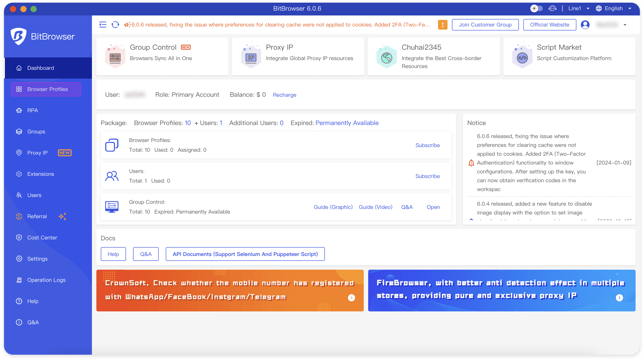Viewport: 644px width, 360px height.
Task: Click the Users people icon in package panel
Action: point(112,176)
